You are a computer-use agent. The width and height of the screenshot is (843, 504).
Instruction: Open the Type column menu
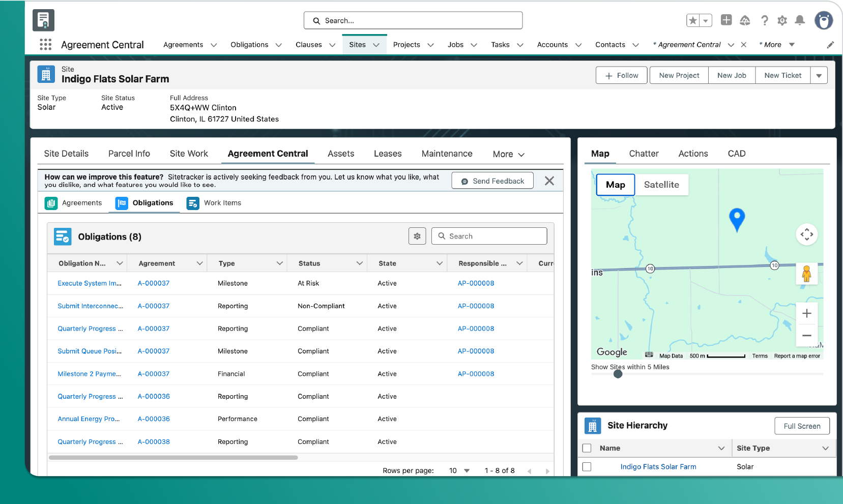[280, 263]
